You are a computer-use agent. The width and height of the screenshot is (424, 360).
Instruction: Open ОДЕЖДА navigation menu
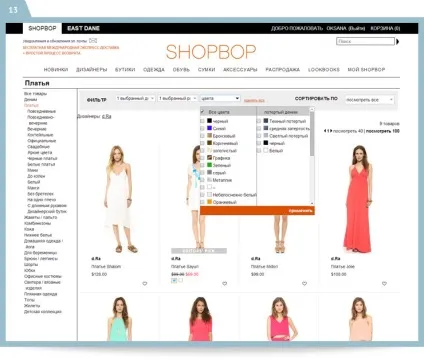(154, 70)
